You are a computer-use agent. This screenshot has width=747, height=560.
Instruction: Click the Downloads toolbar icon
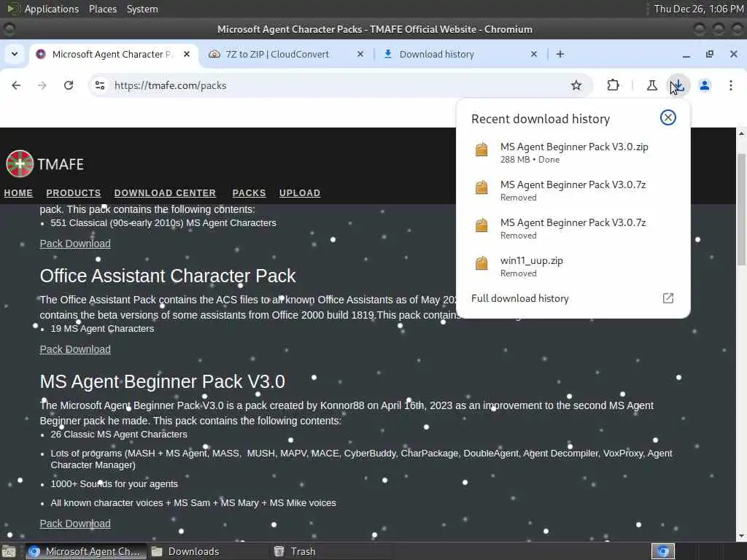(x=678, y=85)
